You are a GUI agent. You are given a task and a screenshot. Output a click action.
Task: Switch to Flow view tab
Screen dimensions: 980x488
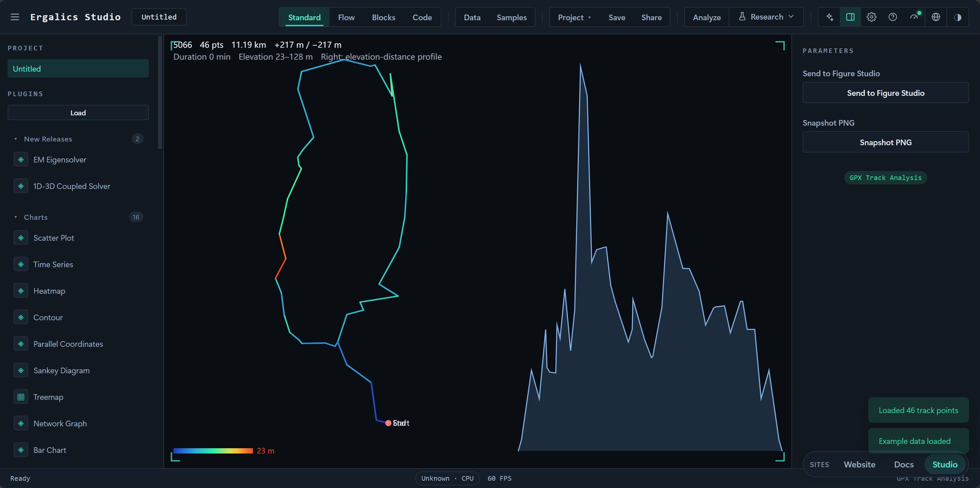click(346, 17)
